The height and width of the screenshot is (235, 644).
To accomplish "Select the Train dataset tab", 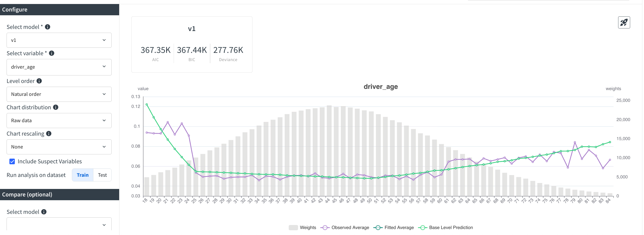I will (x=82, y=175).
